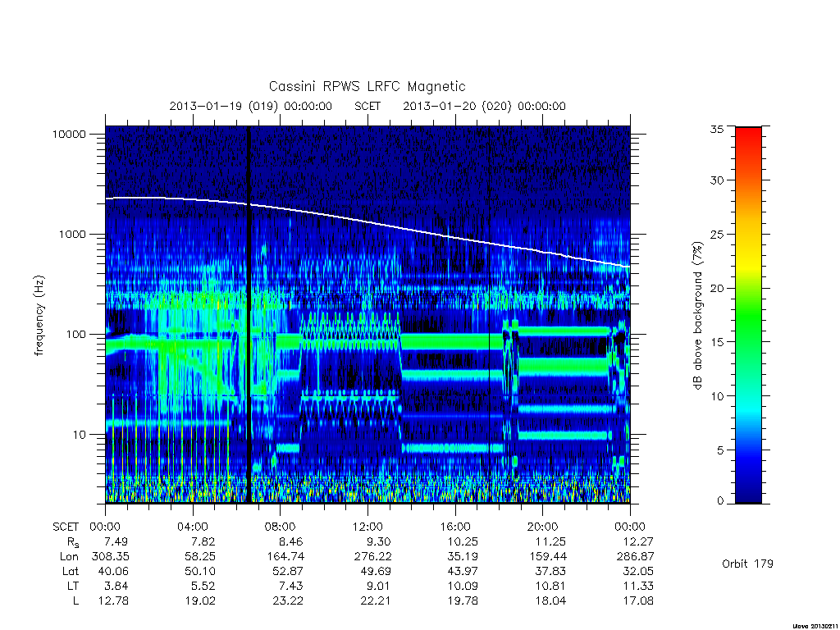The height and width of the screenshot is (630, 840).
Task: Click the black data gap stripe near 06:30
Action: [249, 315]
